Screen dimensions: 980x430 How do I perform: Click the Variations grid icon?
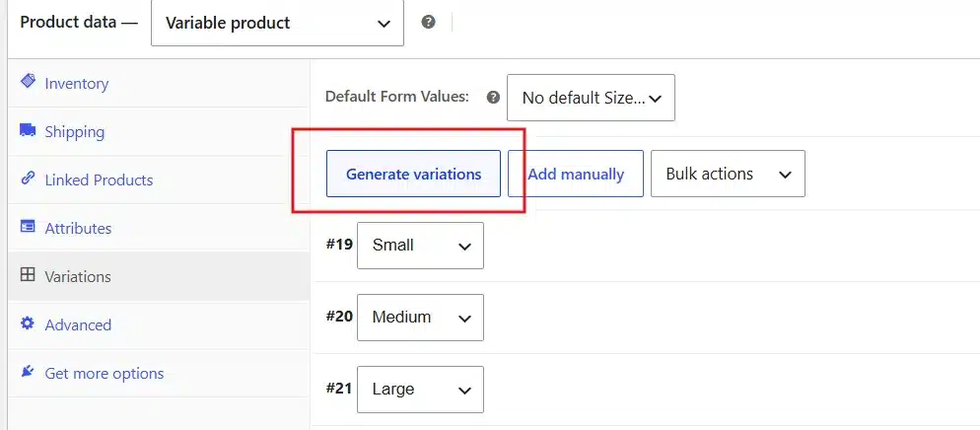(x=28, y=274)
